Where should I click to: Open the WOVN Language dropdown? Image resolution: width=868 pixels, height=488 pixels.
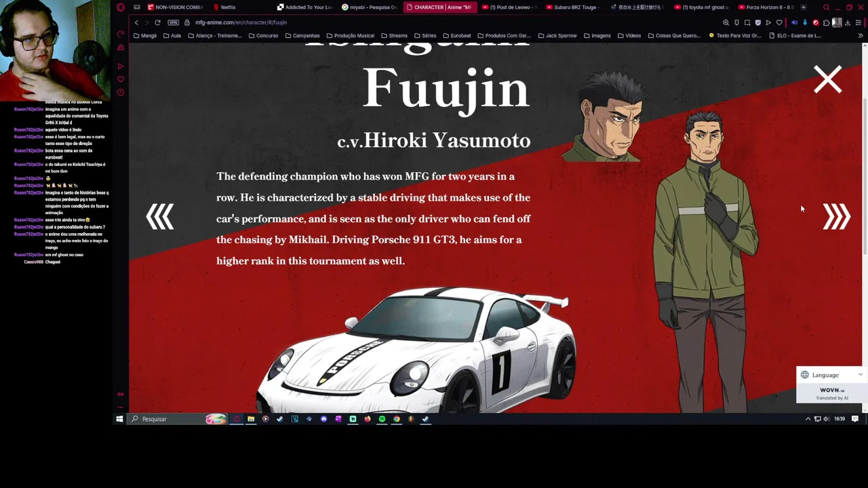coord(832,375)
